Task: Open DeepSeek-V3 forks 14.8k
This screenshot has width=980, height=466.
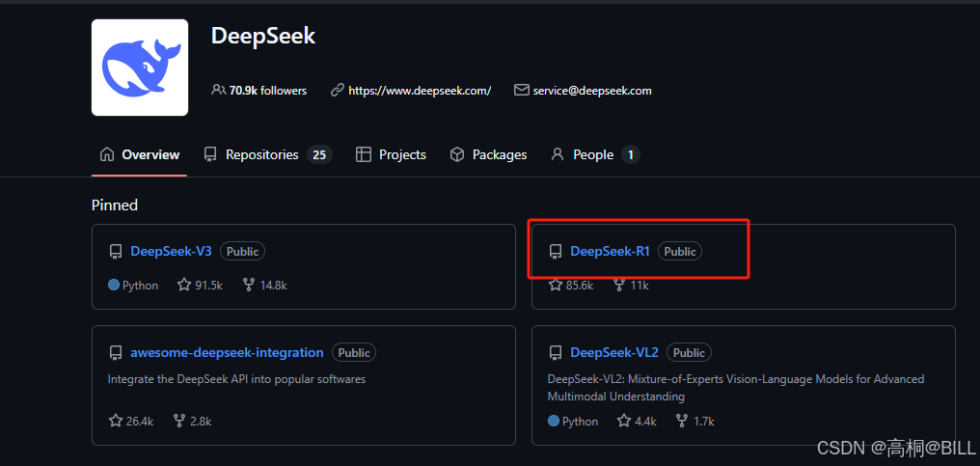Action: point(265,286)
